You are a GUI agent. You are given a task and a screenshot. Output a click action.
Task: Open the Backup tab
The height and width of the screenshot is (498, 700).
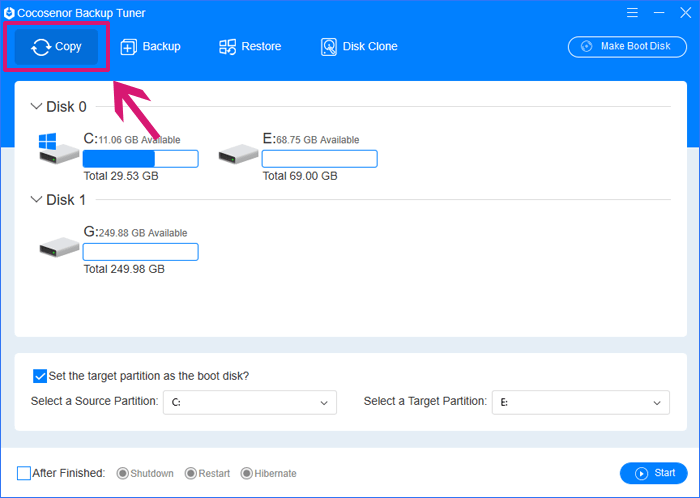click(150, 46)
